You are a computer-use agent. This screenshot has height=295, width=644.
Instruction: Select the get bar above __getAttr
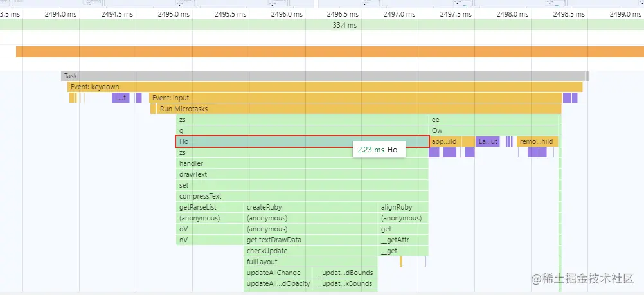click(404, 229)
